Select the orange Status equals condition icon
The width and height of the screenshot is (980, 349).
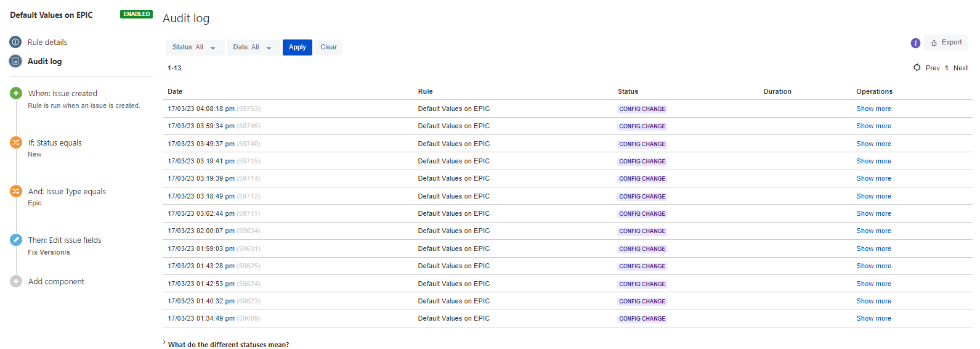[16, 142]
